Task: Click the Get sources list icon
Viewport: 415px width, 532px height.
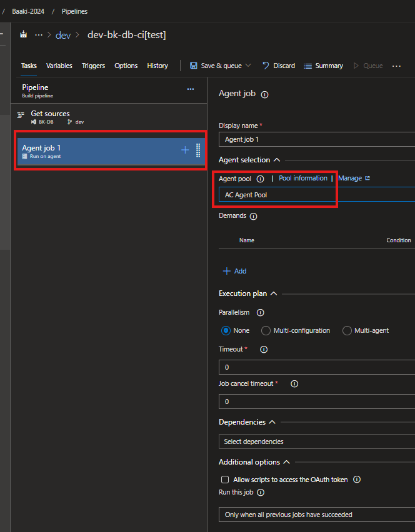Action: [x=21, y=115]
